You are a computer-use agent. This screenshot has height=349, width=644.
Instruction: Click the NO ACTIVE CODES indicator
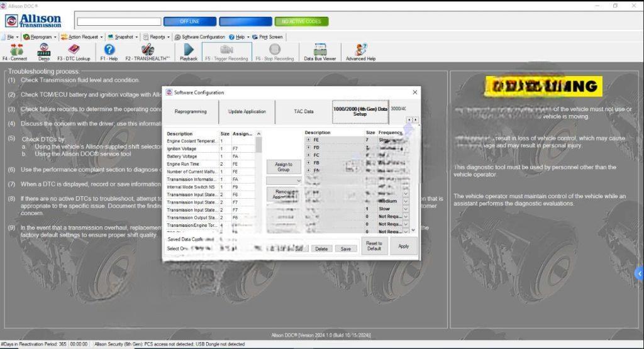tap(301, 21)
